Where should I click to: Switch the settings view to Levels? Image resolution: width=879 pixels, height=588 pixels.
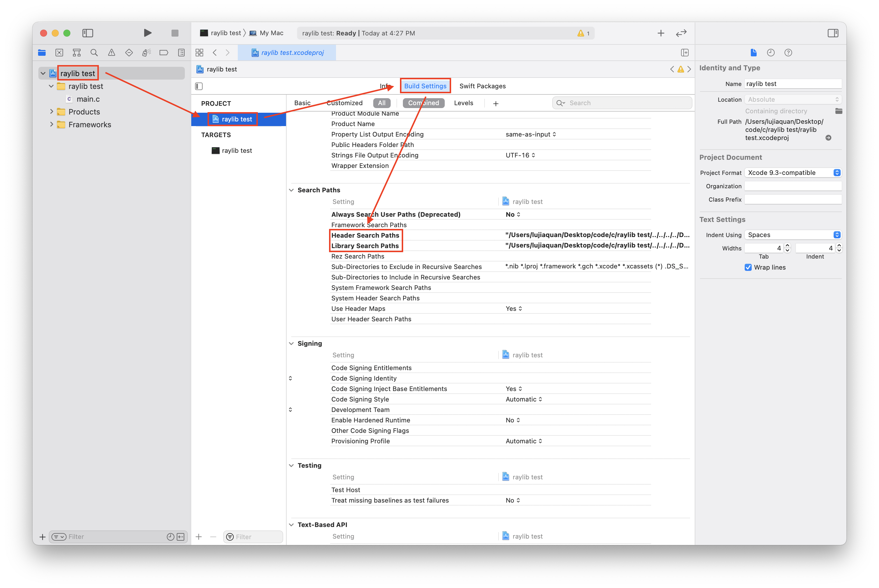click(x=463, y=103)
